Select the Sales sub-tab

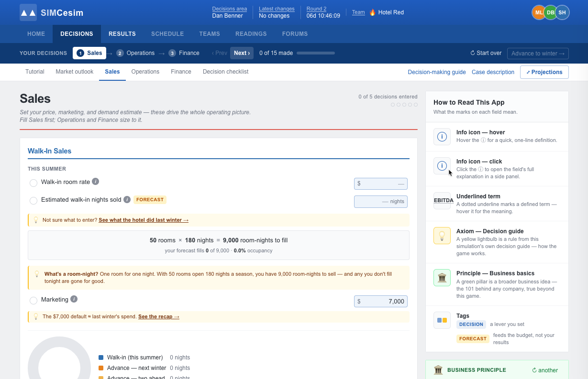pos(112,72)
